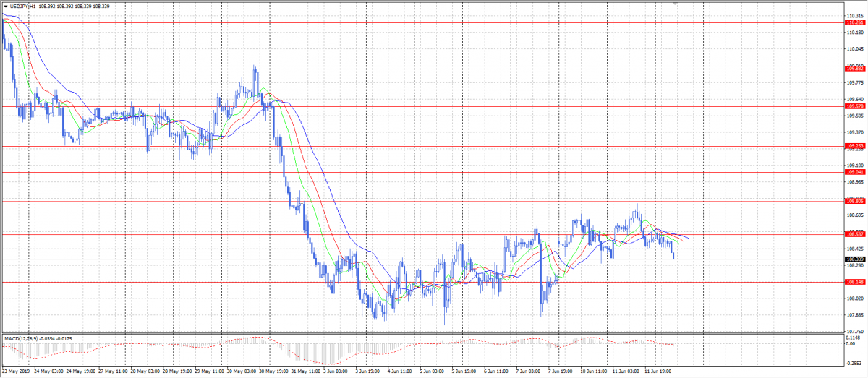The width and height of the screenshot is (868, 378).
Task: Click the 28 May 19:00 time label
Action: (176, 372)
